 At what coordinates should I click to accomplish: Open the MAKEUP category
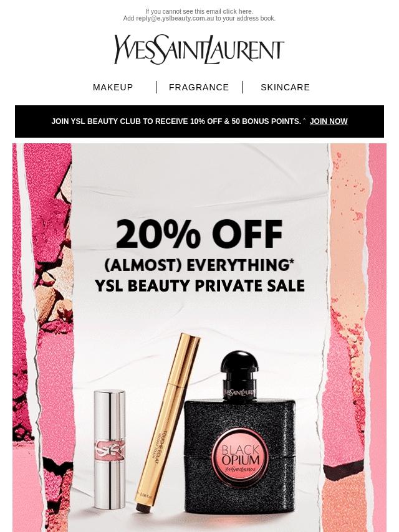(113, 87)
